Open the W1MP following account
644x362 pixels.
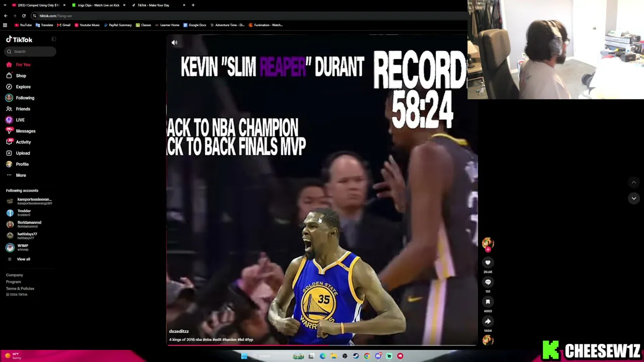[18, 247]
